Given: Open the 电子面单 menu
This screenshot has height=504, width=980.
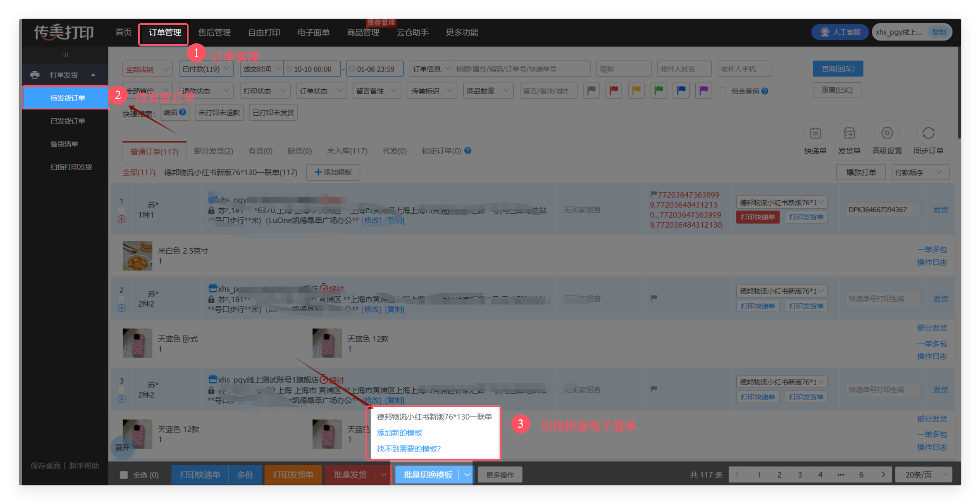Looking at the screenshot, I should pos(313,32).
